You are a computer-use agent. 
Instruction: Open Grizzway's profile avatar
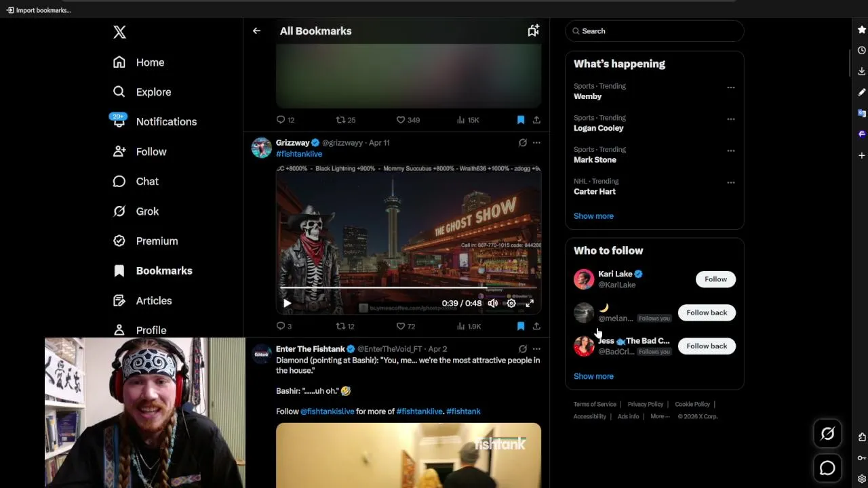pyautogui.click(x=262, y=148)
